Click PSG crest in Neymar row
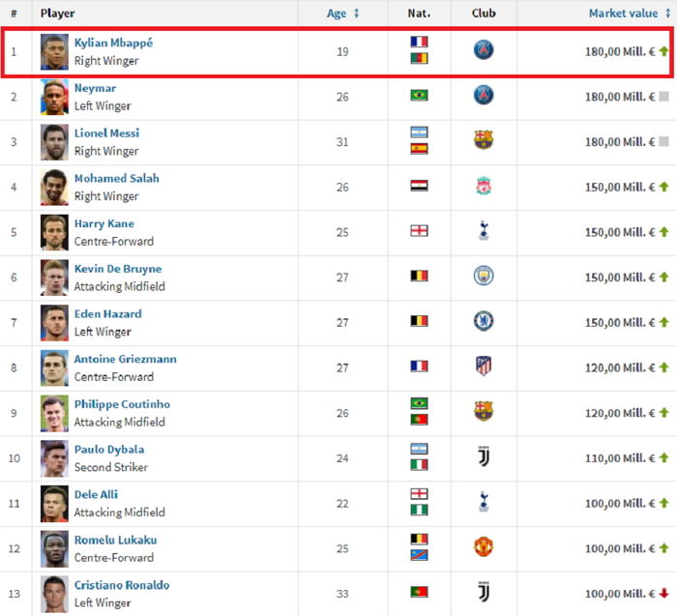 484,96
